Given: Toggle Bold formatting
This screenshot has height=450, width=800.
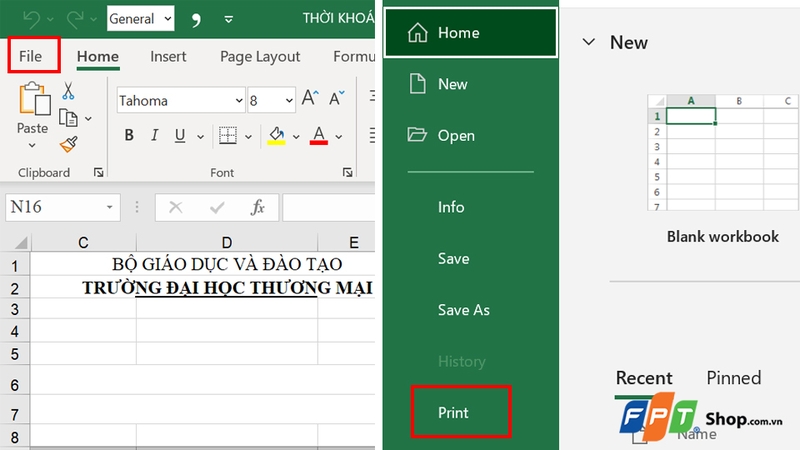Looking at the screenshot, I should (x=129, y=135).
